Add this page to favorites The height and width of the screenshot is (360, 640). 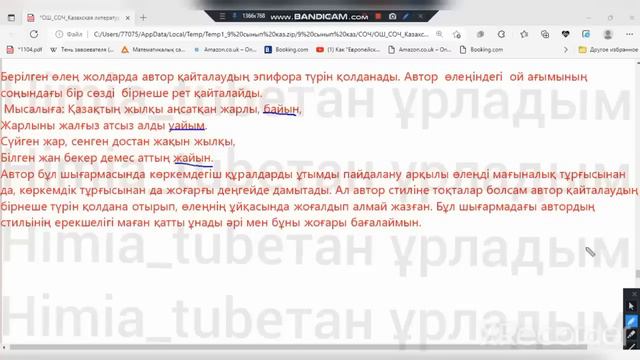[457, 35]
